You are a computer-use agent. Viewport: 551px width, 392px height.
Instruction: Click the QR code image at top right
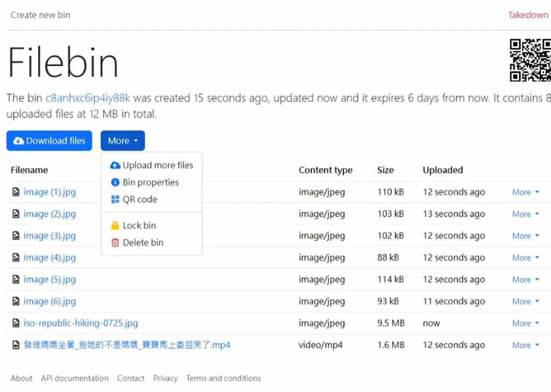(530, 60)
